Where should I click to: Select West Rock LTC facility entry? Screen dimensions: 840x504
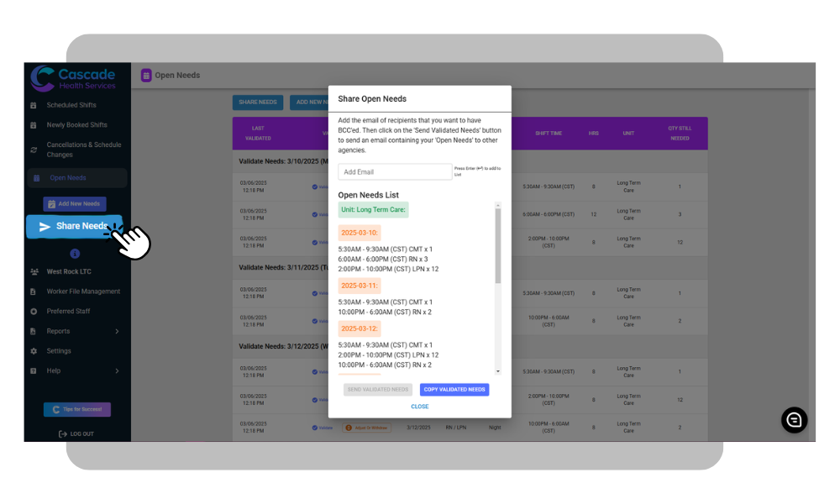pyautogui.click(x=69, y=272)
